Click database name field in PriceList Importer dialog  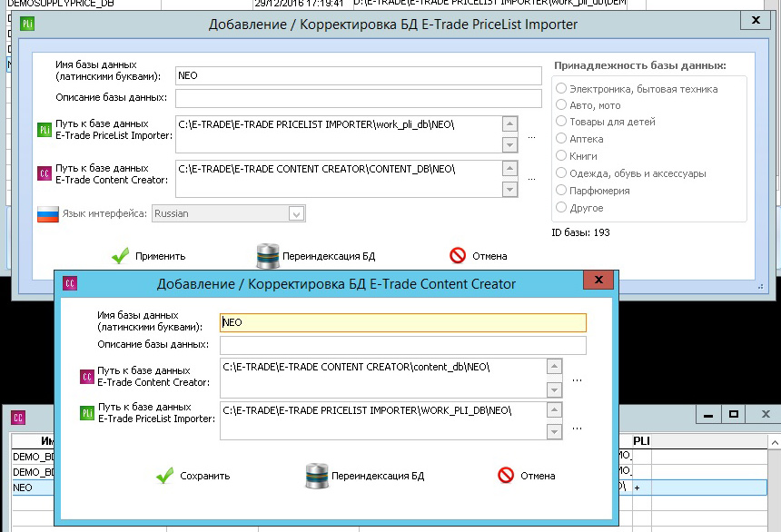click(358, 75)
